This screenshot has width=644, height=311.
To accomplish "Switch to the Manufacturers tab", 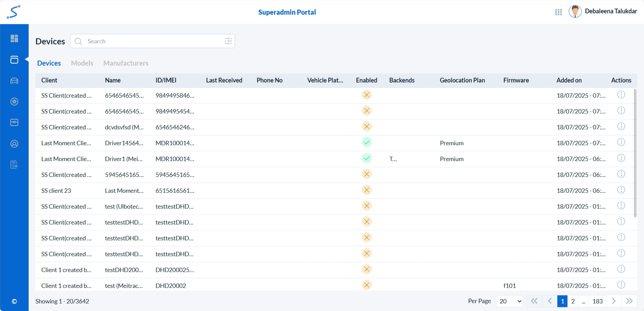I will click(126, 63).
